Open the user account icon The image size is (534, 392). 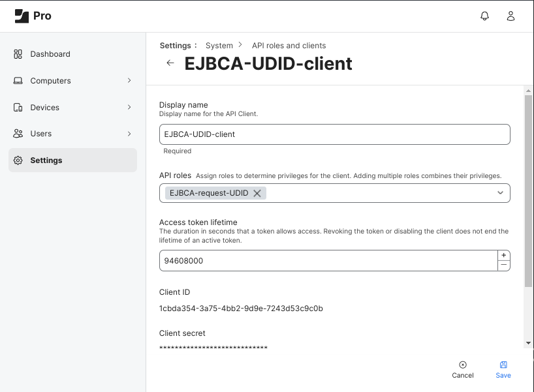pos(510,16)
